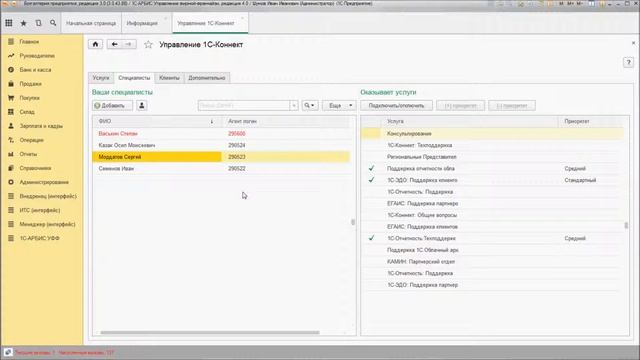Viewport: 640px width, 360px height.
Task: Open the Специалисты tab
Action: pyautogui.click(x=134, y=78)
